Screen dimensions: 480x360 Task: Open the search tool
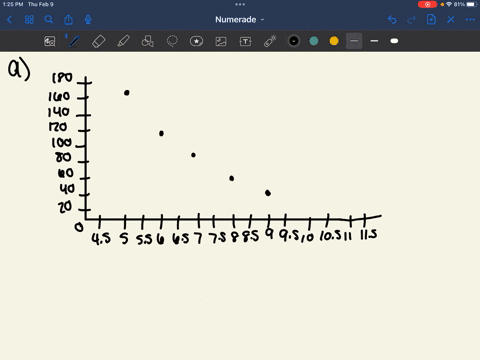tap(49, 20)
